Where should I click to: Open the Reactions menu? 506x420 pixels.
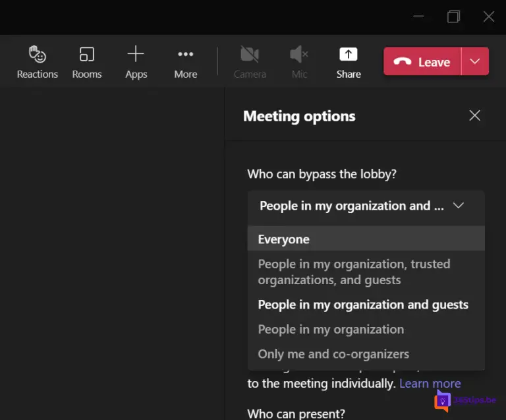[37, 62]
